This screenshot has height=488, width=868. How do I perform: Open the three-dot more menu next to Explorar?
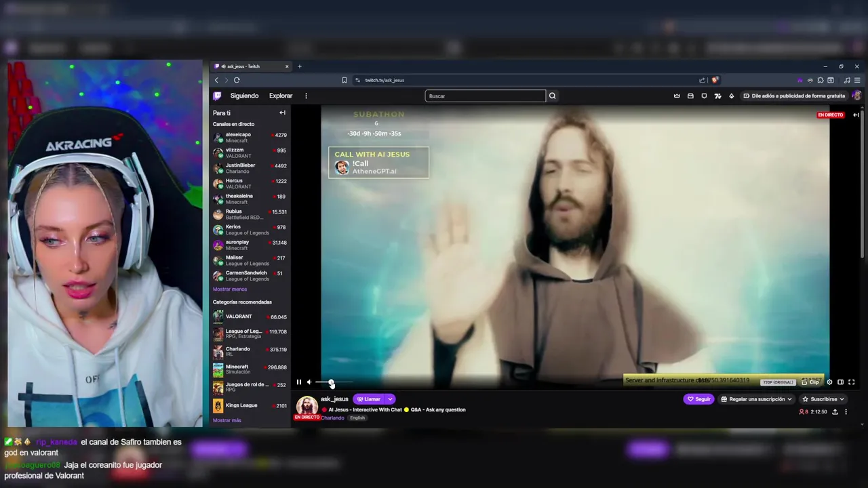[x=306, y=96]
